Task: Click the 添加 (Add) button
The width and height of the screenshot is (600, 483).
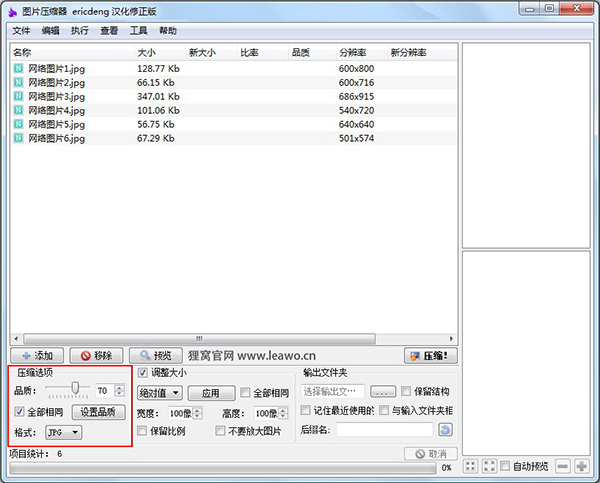Action: coord(37,355)
